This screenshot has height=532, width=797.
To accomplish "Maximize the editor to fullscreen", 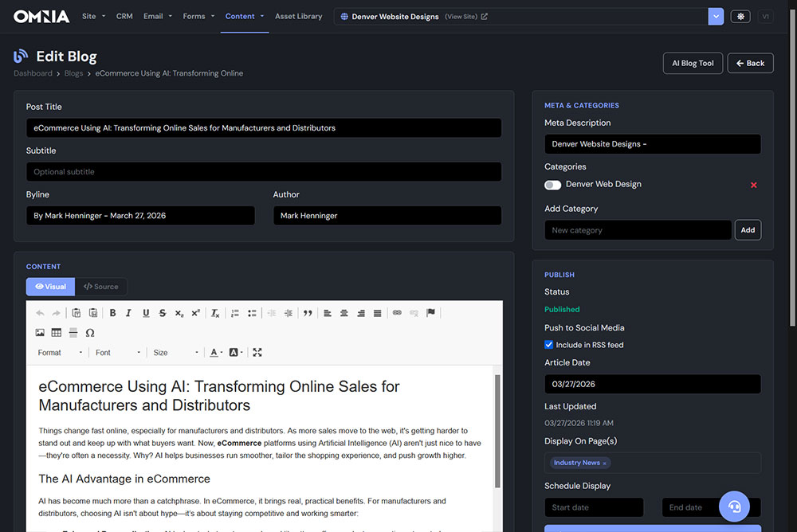I will click(257, 351).
